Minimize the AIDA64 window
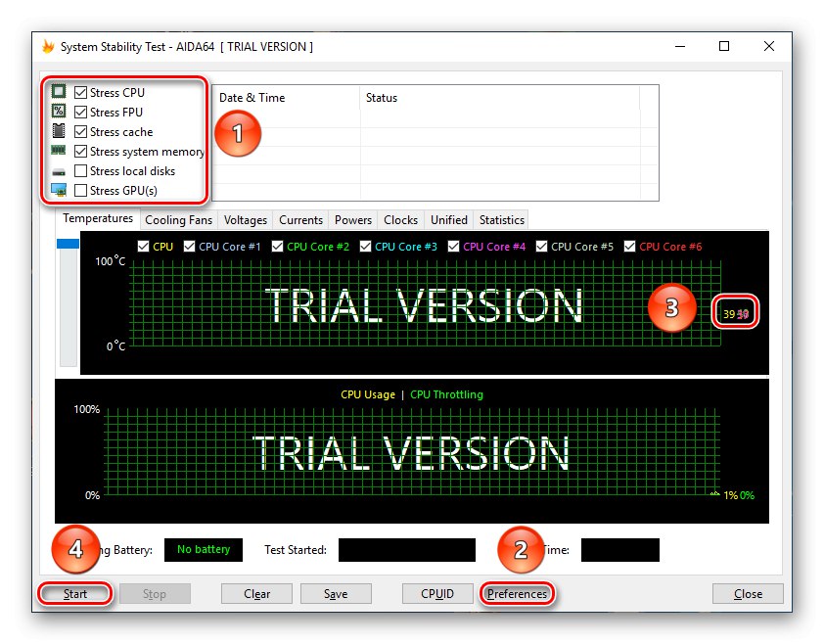Screen dimensions: 824x644 coord(680,46)
